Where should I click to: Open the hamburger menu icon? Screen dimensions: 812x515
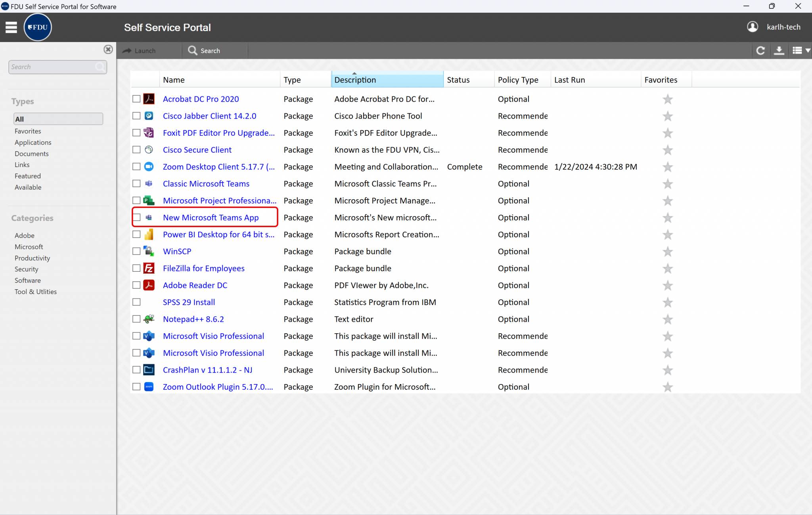pos(11,27)
